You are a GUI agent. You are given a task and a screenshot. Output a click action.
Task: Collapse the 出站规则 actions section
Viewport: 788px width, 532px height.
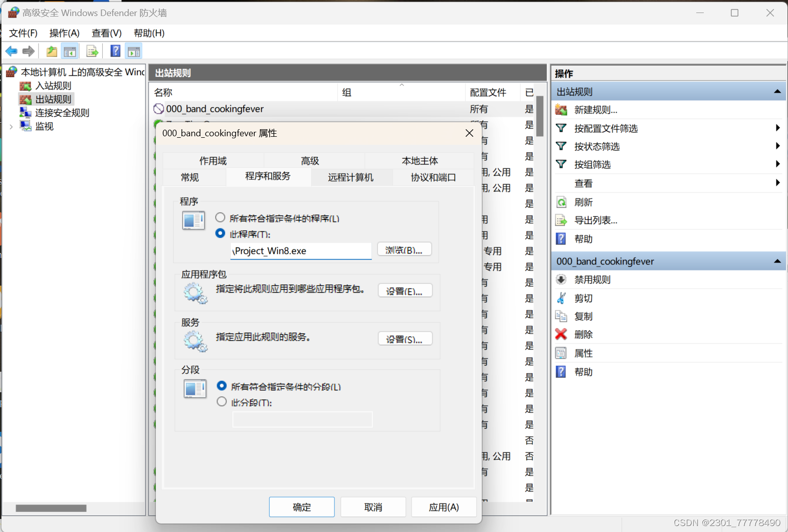pyautogui.click(x=777, y=92)
